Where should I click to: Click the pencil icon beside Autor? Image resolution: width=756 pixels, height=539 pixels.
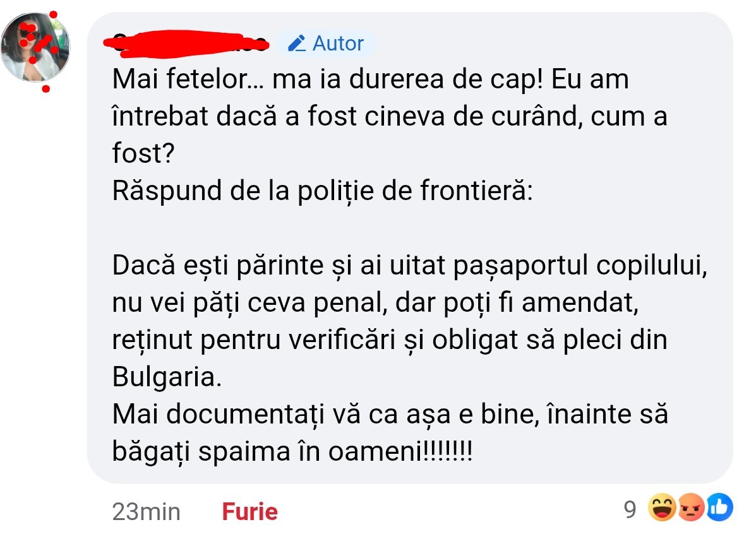tap(296, 44)
